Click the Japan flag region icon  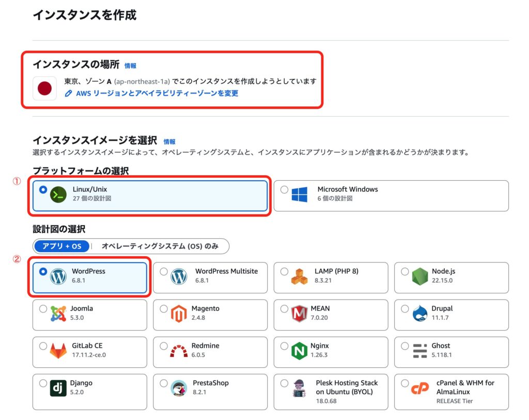(x=44, y=88)
